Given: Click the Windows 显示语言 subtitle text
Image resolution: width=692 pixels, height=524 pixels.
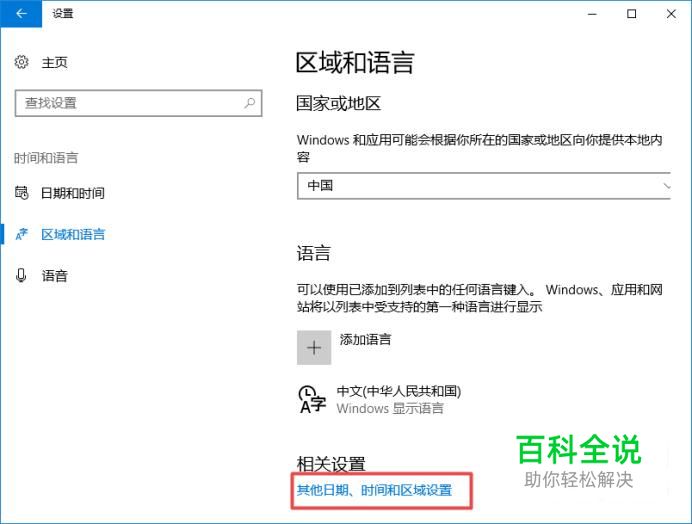Looking at the screenshot, I should pos(390,408).
